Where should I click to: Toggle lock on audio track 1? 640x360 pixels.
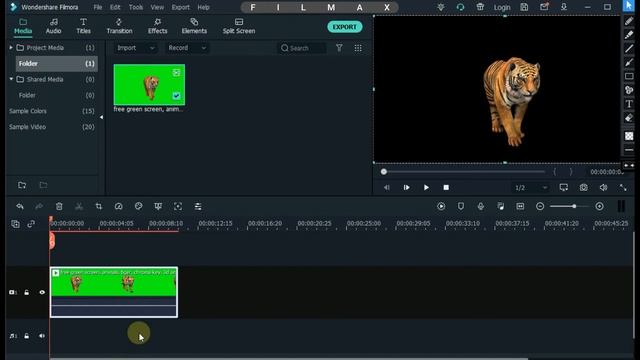[27, 336]
